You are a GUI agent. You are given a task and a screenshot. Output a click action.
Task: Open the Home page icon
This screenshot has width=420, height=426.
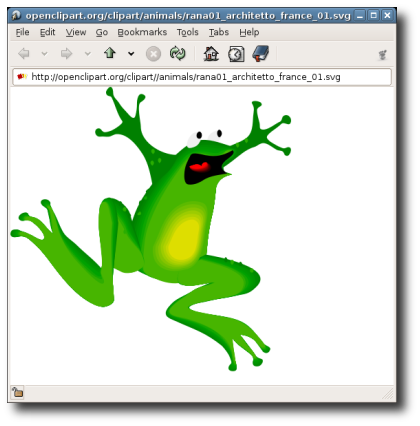[x=211, y=53]
